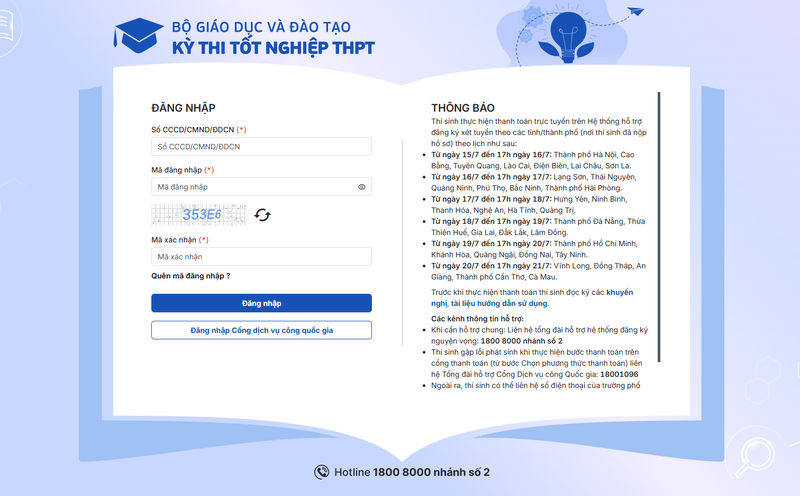The width and height of the screenshot is (800, 496).
Task: Click the graduation cap logo icon
Action: 138,35
